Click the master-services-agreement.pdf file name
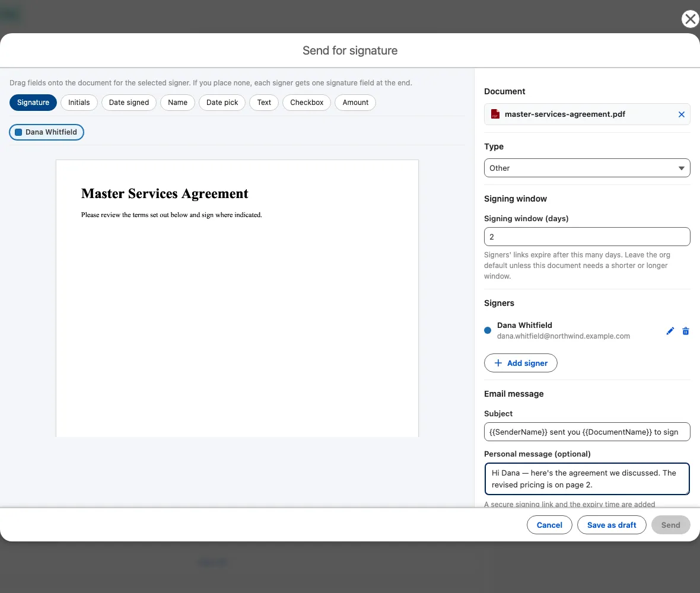Viewport: 700px width, 593px height. [565, 114]
